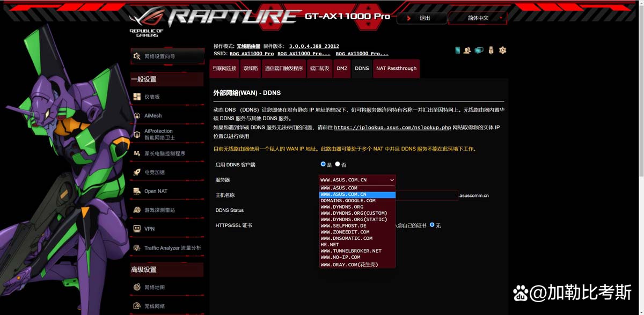644x315 pixels.
Task: Open 电竞加速 game acceleration
Action: [x=167, y=172]
